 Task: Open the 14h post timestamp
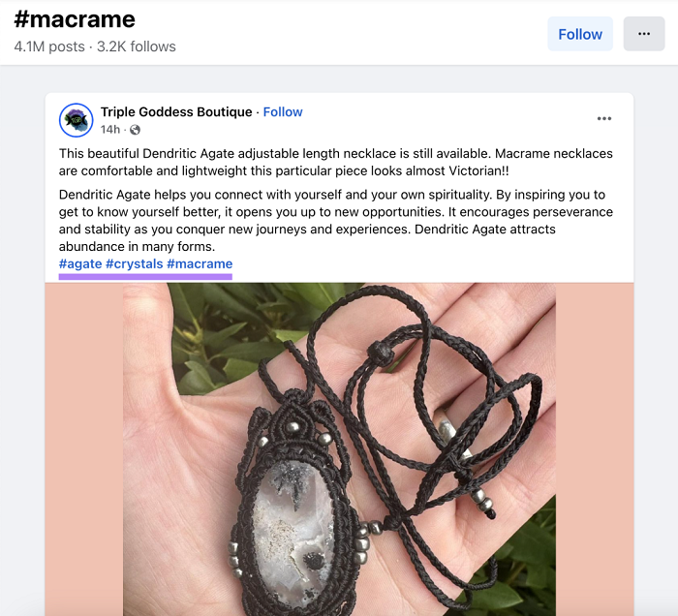pos(109,130)
